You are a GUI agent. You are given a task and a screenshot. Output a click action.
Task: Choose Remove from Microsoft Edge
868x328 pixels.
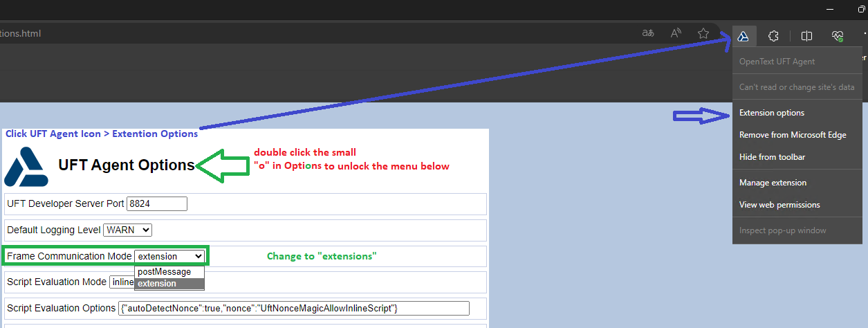click(793, 135)
